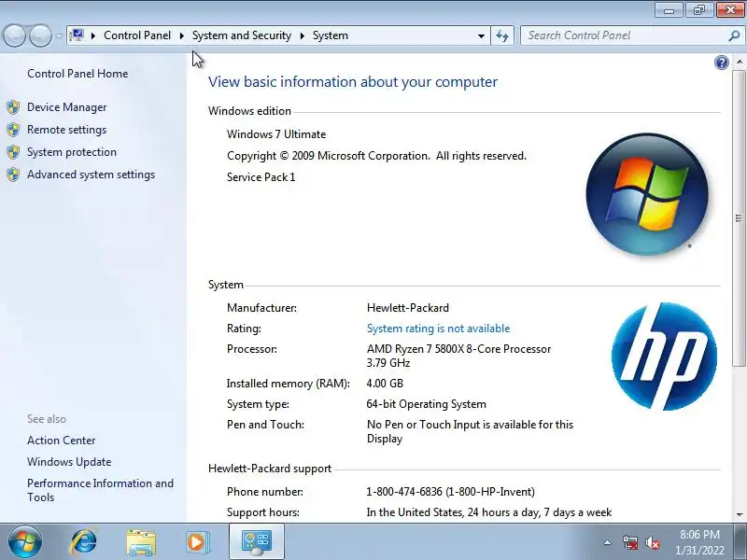Image resolution: width=747 pixels, height=560 pixels.
Task: Click '64-bit Operating System' value
Action: [x=427, y=404]
